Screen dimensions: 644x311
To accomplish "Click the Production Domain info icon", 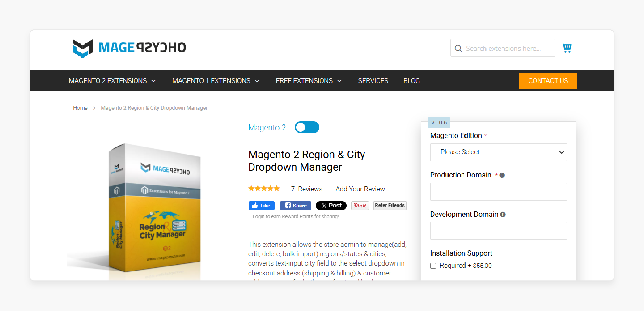I will (502, 175).
